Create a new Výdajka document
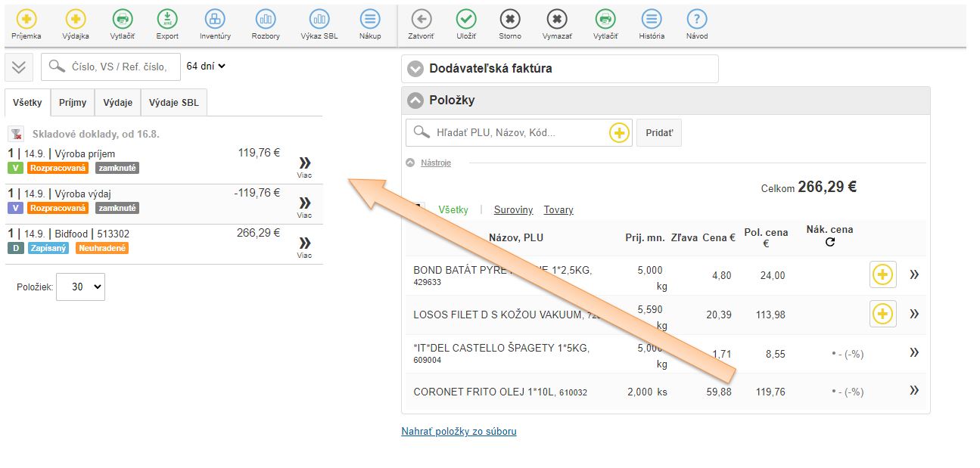The height and width of the screenshot is (468, 980). point(76,20)
